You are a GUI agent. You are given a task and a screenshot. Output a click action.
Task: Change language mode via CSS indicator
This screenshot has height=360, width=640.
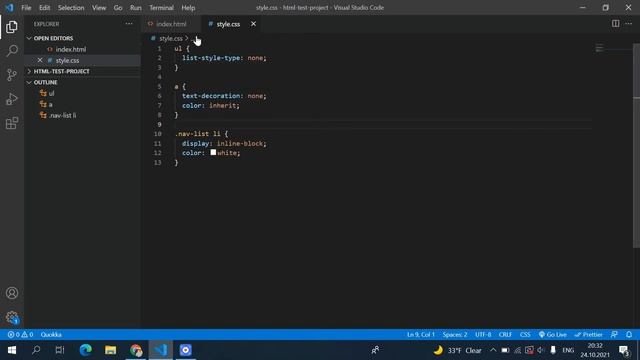pyautogui.click(x=525, y=335)
